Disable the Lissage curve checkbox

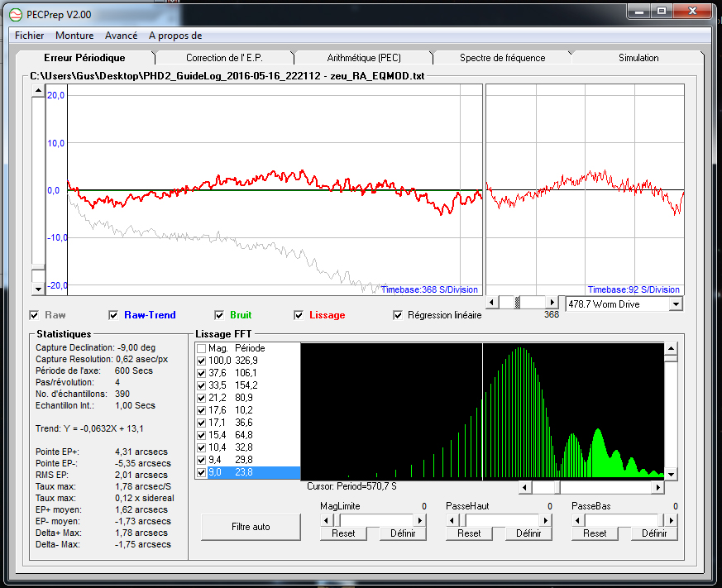point(299,315)
